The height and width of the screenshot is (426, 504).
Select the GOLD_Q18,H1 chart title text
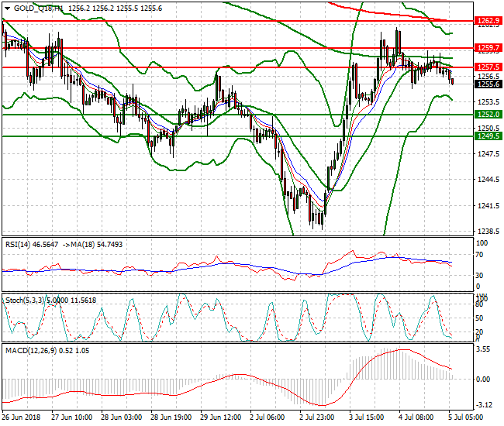click(x=39, y=9)
